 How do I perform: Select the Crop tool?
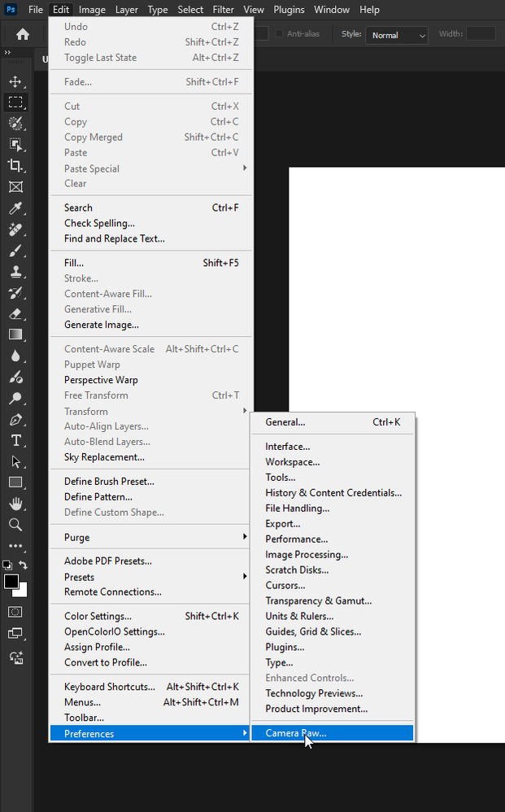(x=15, y=166)
